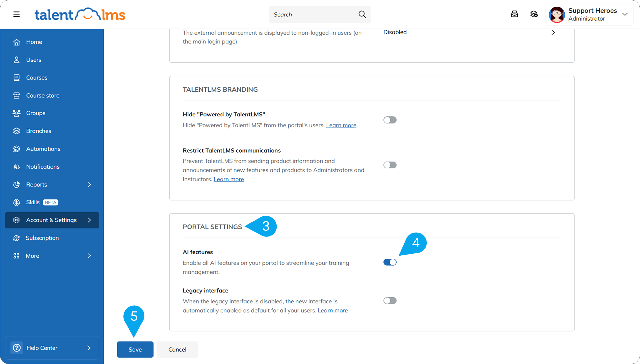640x364 pixels.
Task: Open Learn more link for Legacy interface
Action: (333, 310)
